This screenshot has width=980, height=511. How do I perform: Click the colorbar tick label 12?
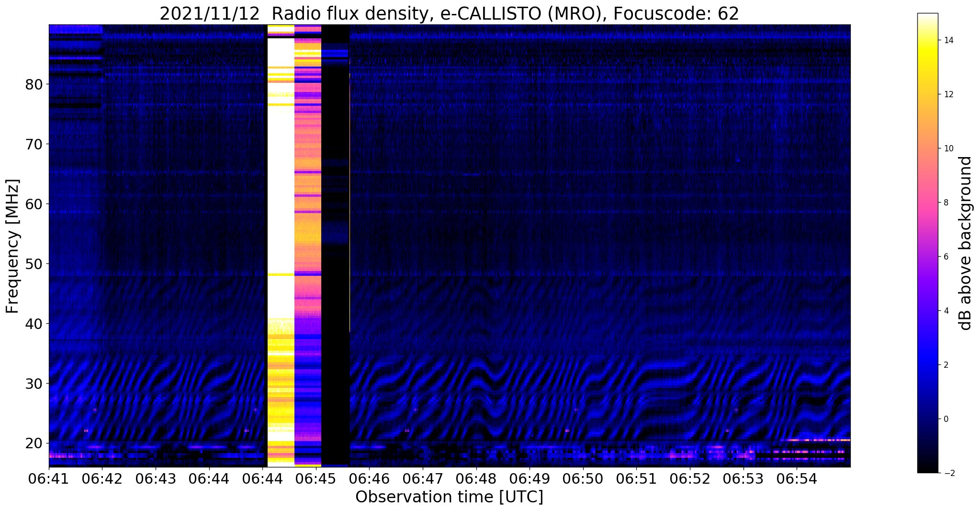[x=948, y=94]
